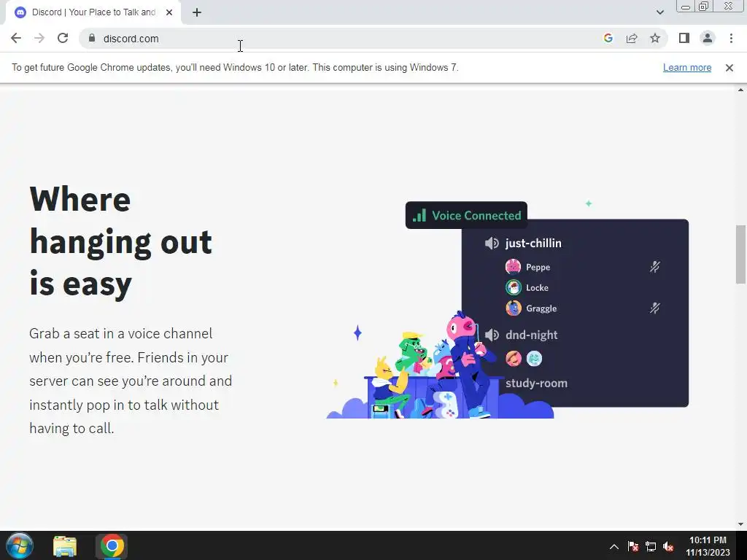Viewport: 747px width, 560px height.
Task: Close the Discord tab
Action: (169, 12)
